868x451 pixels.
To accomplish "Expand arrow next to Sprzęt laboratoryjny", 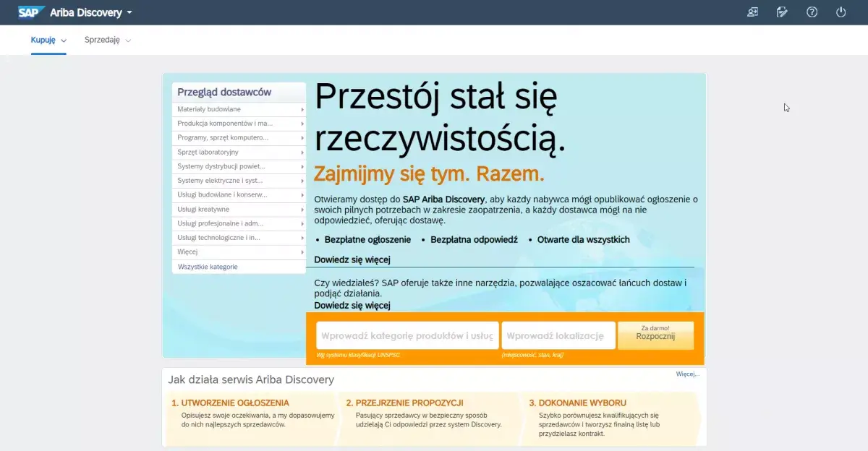I will click(x=302, y=153).
